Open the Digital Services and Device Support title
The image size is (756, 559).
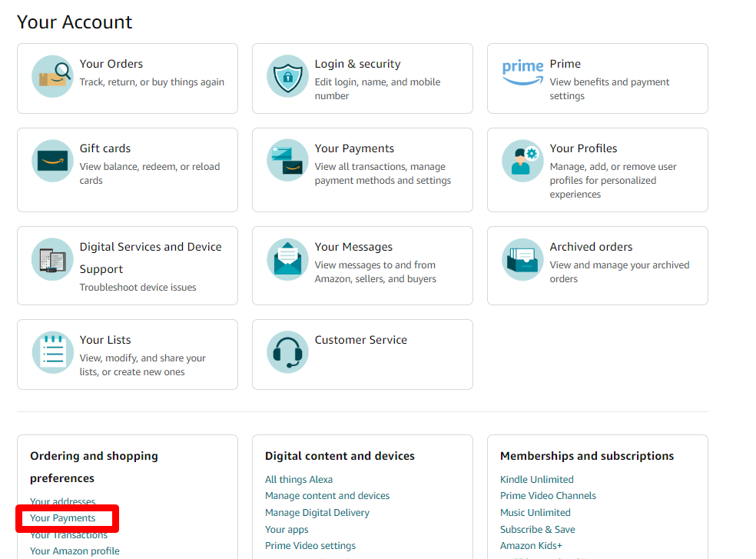click(x=151, y=258)
